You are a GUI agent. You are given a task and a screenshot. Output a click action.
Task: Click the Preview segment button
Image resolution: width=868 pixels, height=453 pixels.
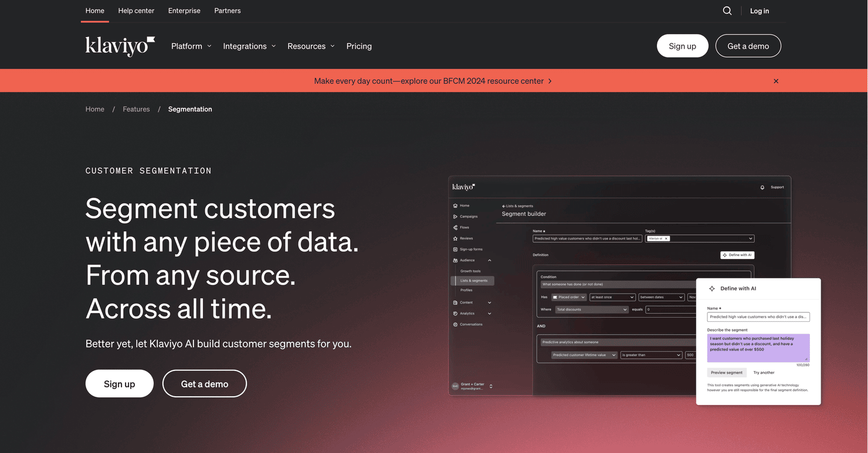click(727, 373)
